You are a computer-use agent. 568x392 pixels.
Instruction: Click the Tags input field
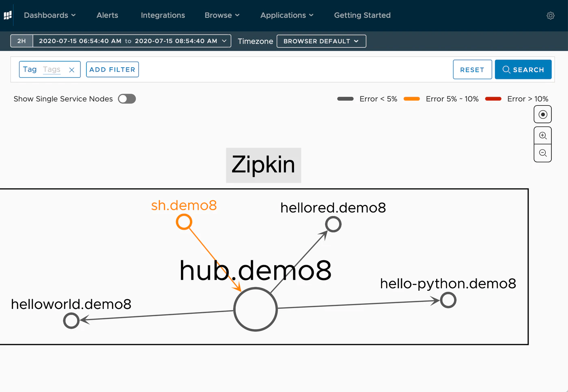52,69
